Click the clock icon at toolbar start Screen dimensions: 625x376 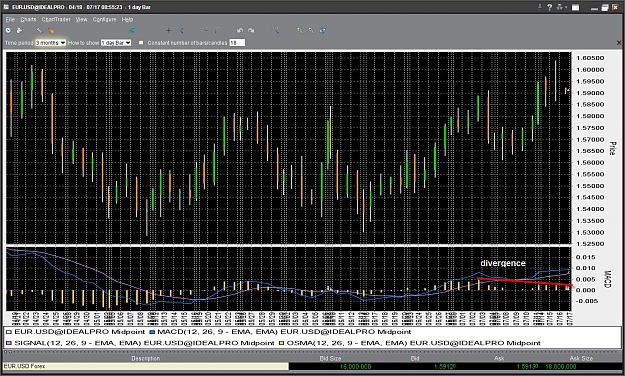pos(8,31)
